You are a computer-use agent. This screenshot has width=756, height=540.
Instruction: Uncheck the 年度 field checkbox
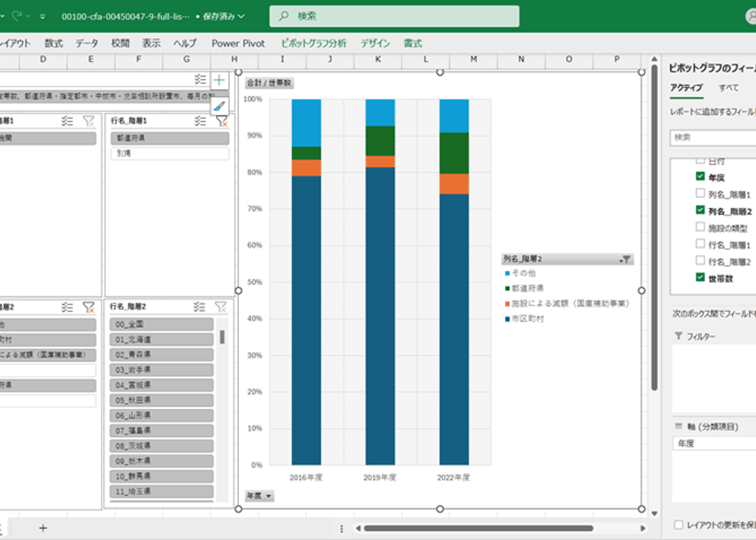click(x=700, y=177)
